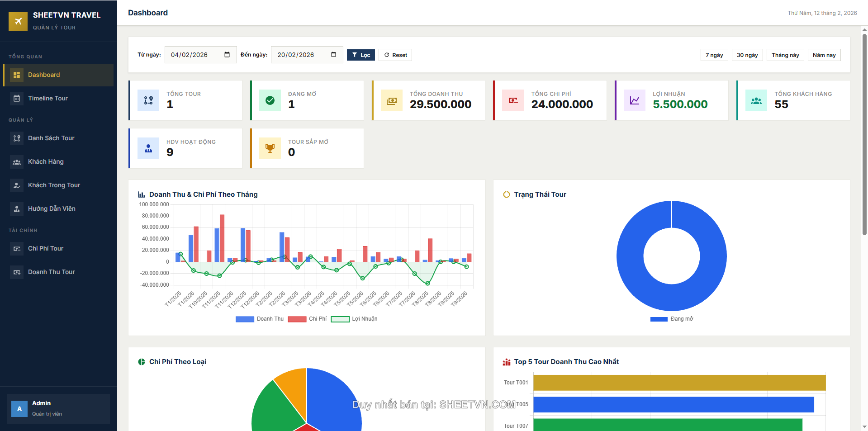Open the Từ ngày date picker
The height and width of the screenshot is (431, 868).
tap(228, 54)
